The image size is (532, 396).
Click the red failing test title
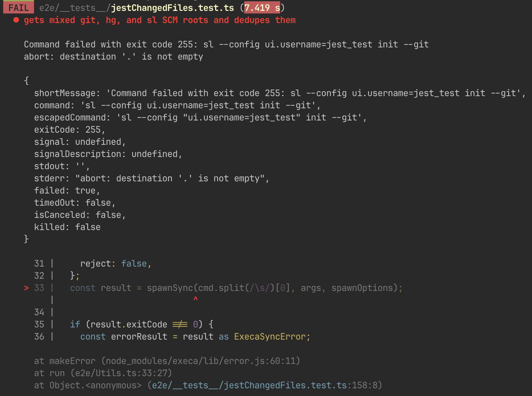(160, 20)
